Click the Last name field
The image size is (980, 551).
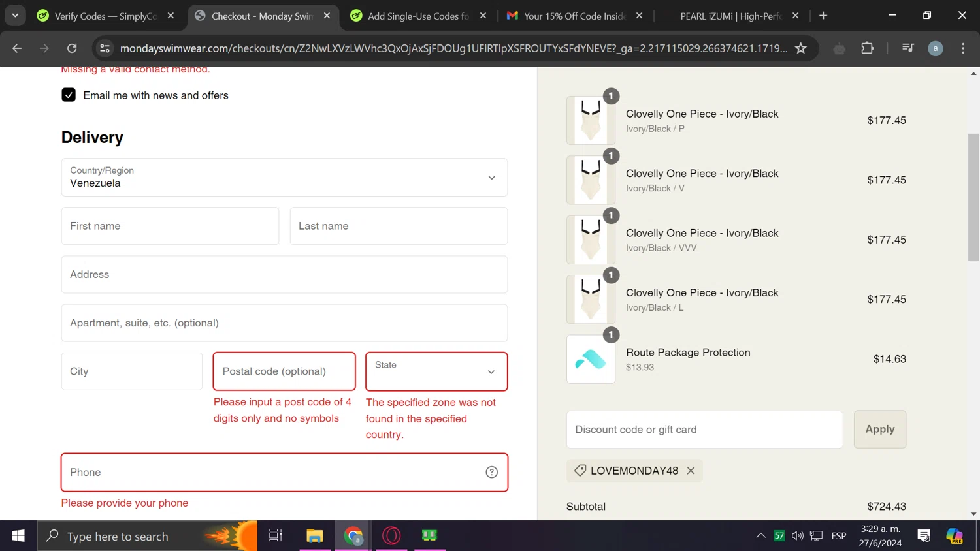click(399, 226)
